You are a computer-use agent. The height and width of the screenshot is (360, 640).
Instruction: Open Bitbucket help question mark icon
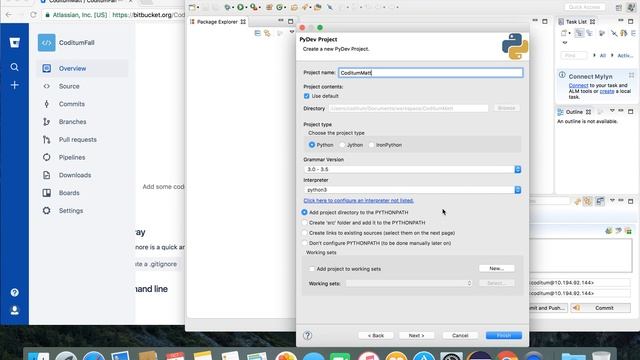(14, 292)
